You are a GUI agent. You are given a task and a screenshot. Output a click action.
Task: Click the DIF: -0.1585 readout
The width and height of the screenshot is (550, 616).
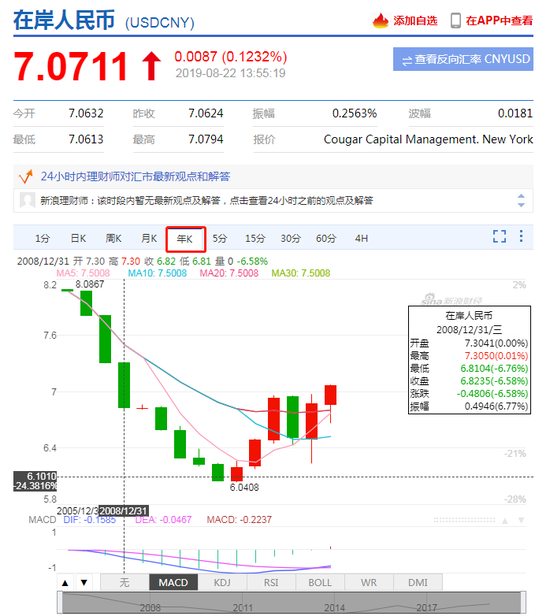tap(90, 520)
